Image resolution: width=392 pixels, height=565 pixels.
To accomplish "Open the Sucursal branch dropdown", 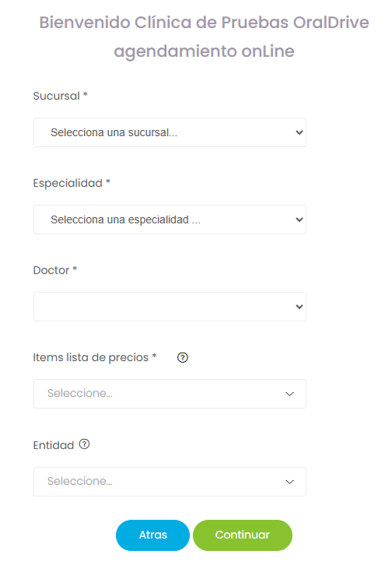I will (x=169, y=133).
